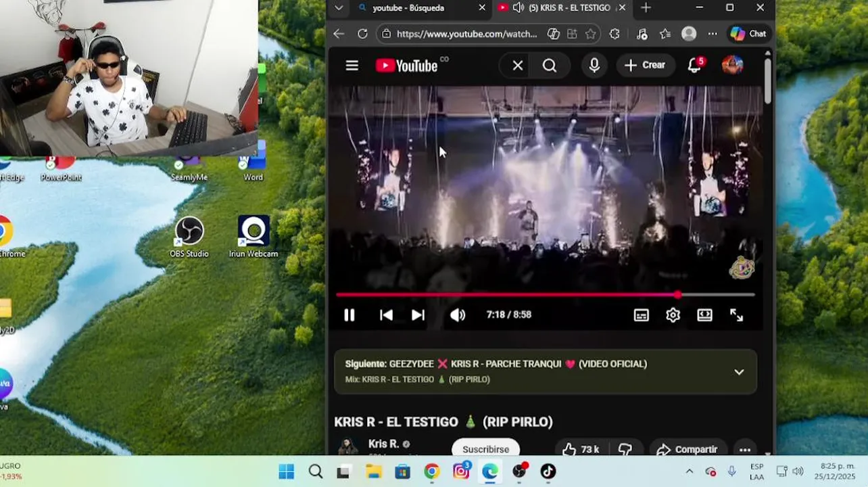Go back in the browser
The width and height of the screenshot is (868, 487).
pos(339,34)
